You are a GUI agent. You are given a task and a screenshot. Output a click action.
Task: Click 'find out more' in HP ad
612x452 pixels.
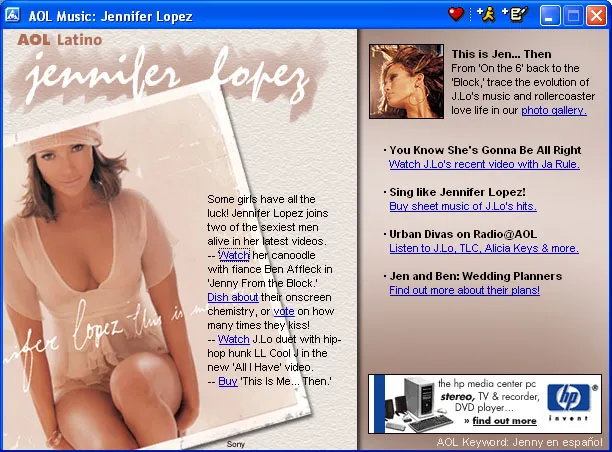(x=504, y=421)
